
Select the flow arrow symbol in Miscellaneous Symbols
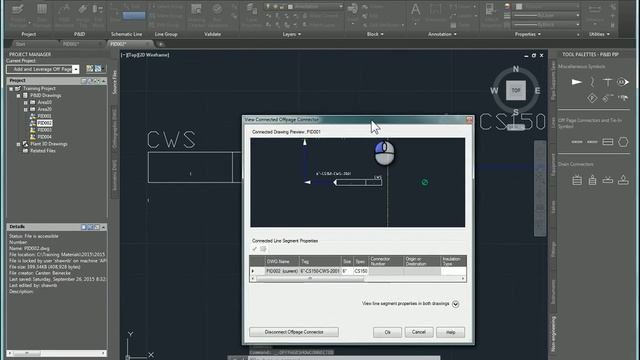[x=576, y=82]
